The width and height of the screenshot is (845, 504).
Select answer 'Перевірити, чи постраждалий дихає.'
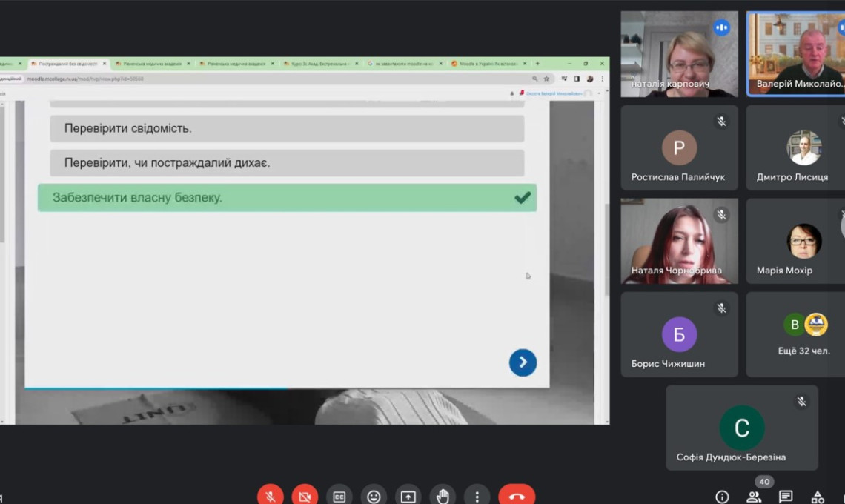(288, 163)
